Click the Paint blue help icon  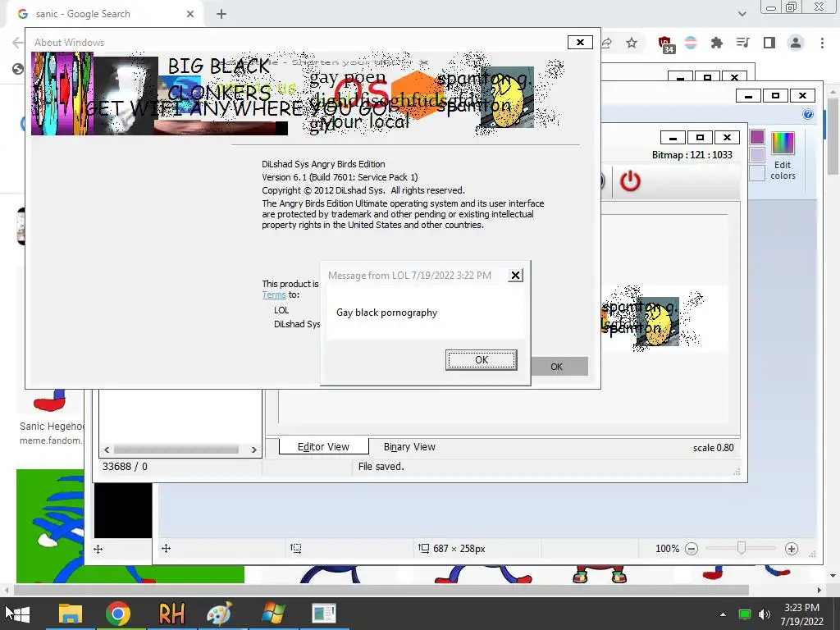point(808,114)
